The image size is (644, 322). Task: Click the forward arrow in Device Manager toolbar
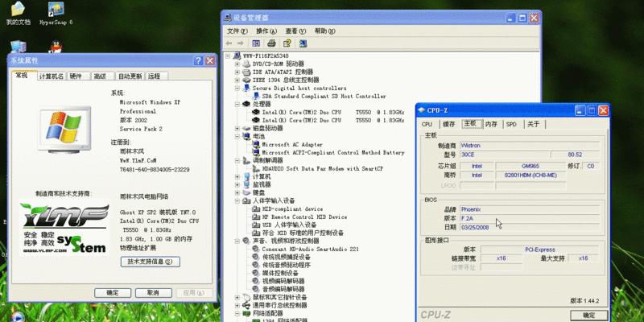tap(240, 43)
